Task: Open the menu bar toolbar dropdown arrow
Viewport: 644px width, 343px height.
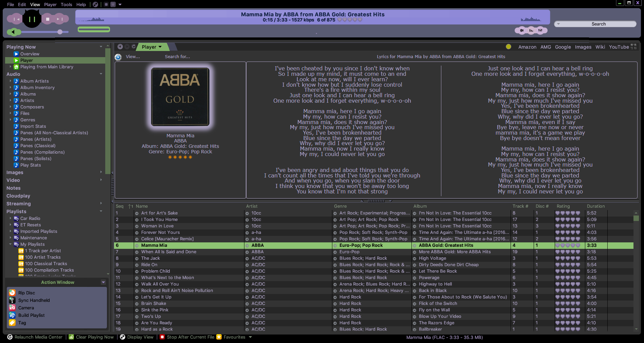Action: point(120,5)
